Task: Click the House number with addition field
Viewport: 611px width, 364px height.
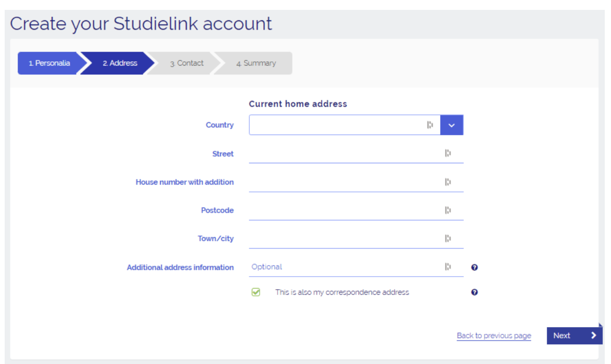Action: pyautogui.click(x=343, y=182)
